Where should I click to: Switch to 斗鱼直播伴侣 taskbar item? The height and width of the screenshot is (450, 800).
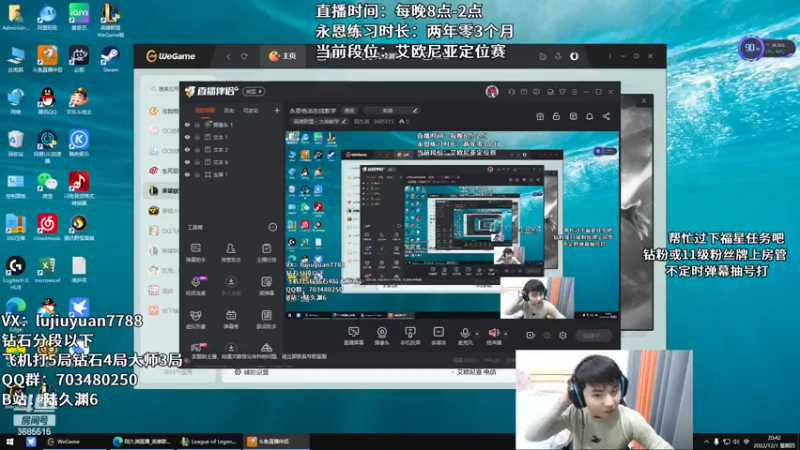click(x=276, y=442)
